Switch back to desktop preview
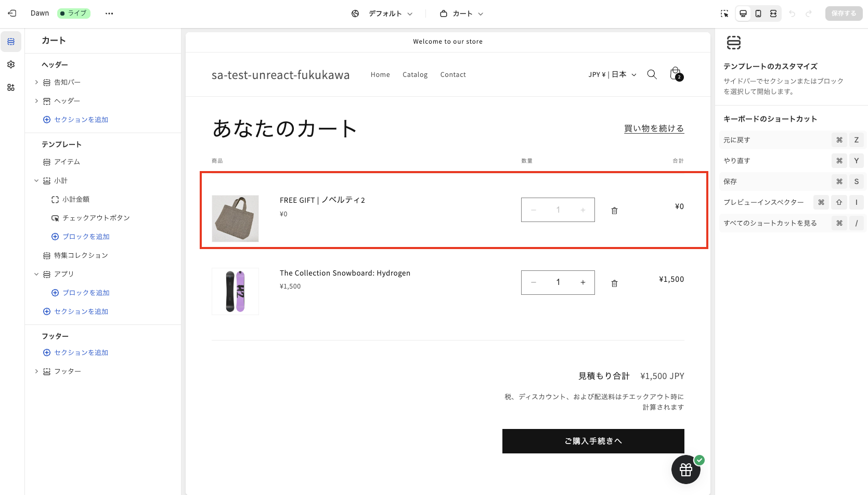Screen dimensions: 868x495 743,14
